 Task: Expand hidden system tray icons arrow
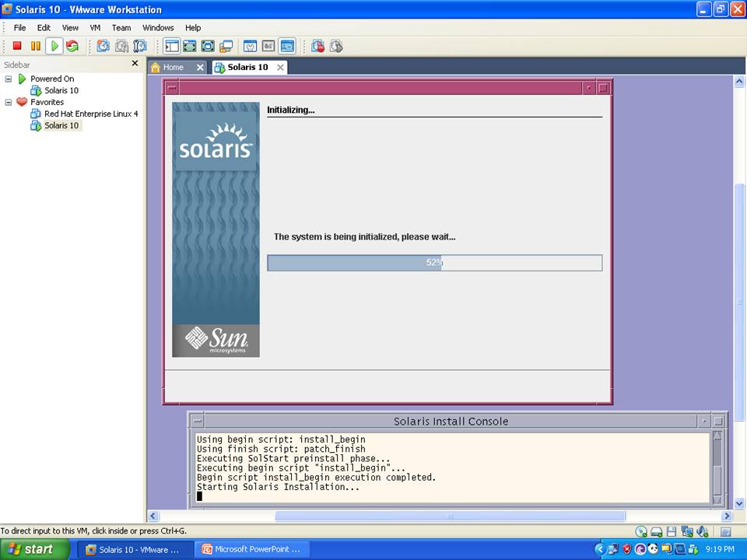click(600, 550)
